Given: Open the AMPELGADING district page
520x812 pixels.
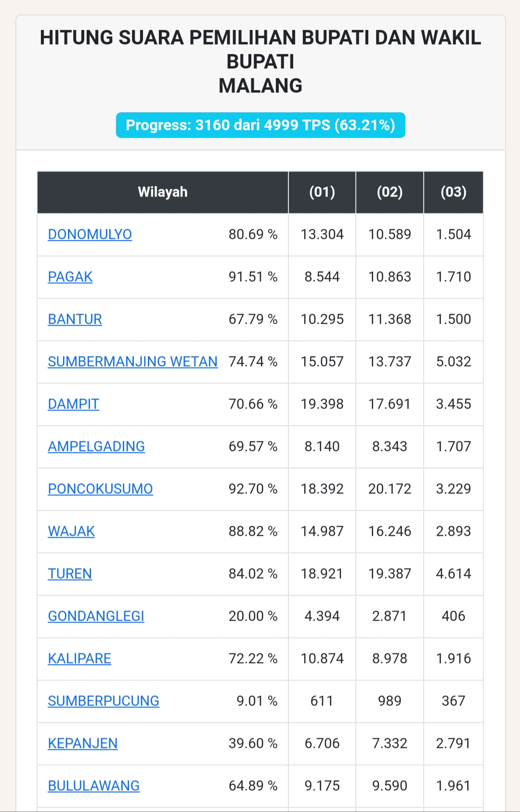Looking at the screenshot, I should point(96,447).
